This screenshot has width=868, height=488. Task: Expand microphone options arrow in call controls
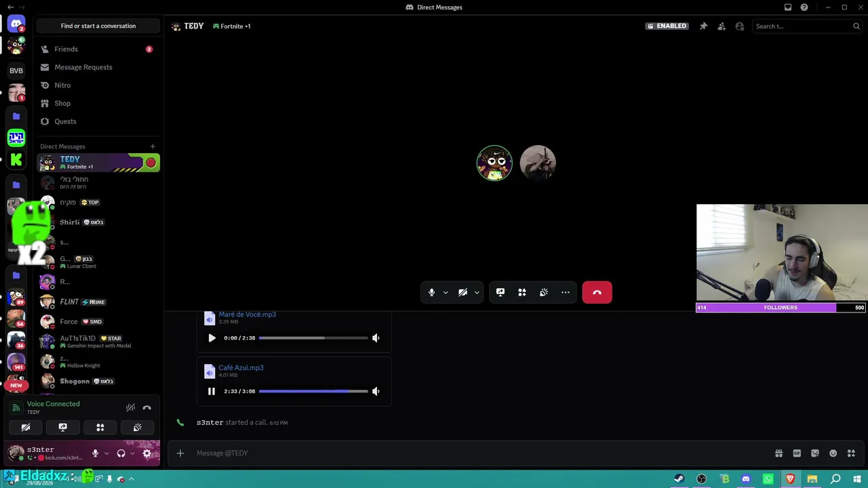click(446, 292)
